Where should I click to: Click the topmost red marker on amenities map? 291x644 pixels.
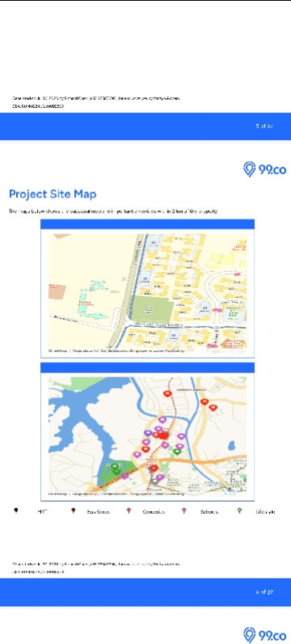tap(168, 394)
